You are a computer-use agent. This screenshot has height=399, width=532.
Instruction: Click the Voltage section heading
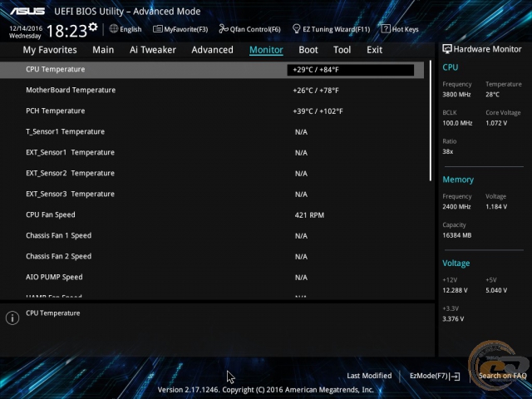pos(456,264)
